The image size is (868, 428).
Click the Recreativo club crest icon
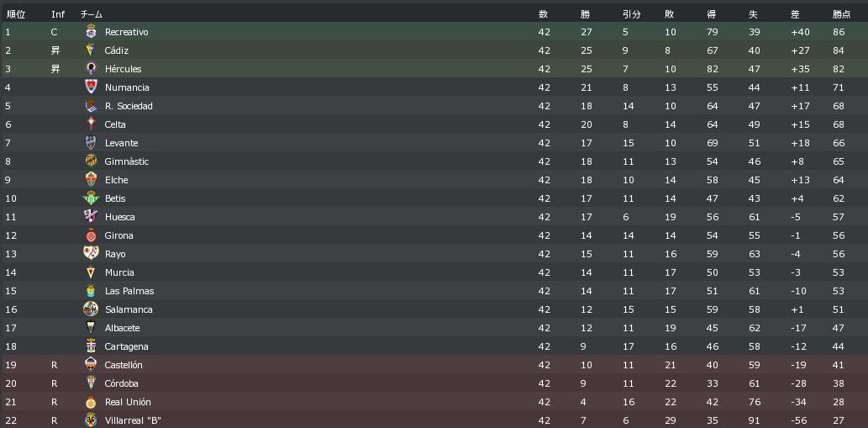tap(92, 32)
